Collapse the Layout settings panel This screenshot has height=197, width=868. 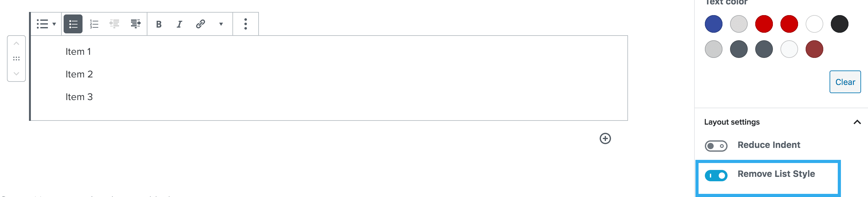(x=857, y=122)
